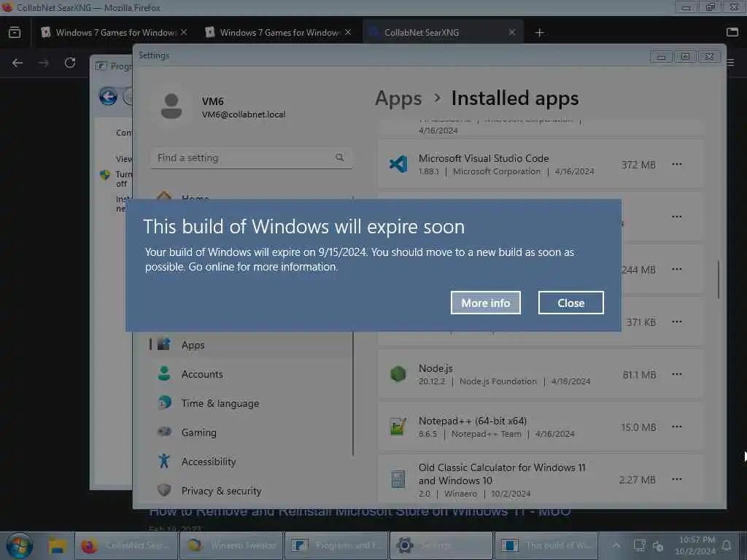The image size is (747, 560).
Task: Switch to second Windows 7 Games tab
Action: (x=278, y=32)
